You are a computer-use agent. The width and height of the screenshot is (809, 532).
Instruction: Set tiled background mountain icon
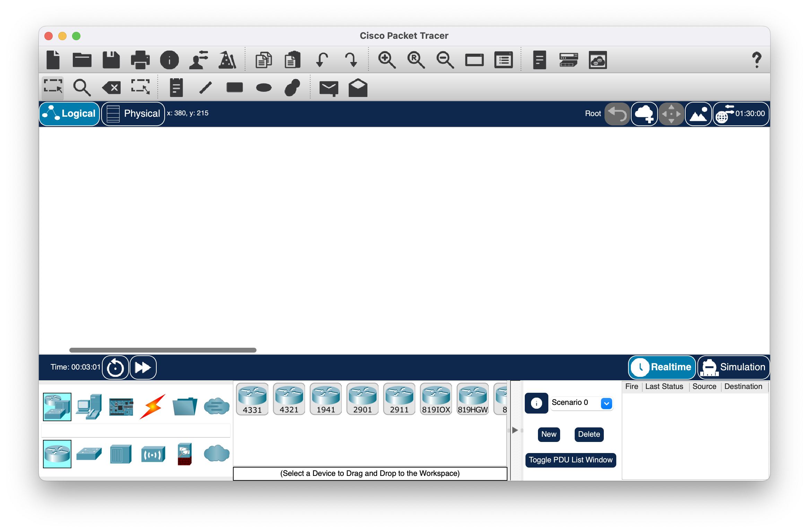pyautogui.click(x=698, y=114)
